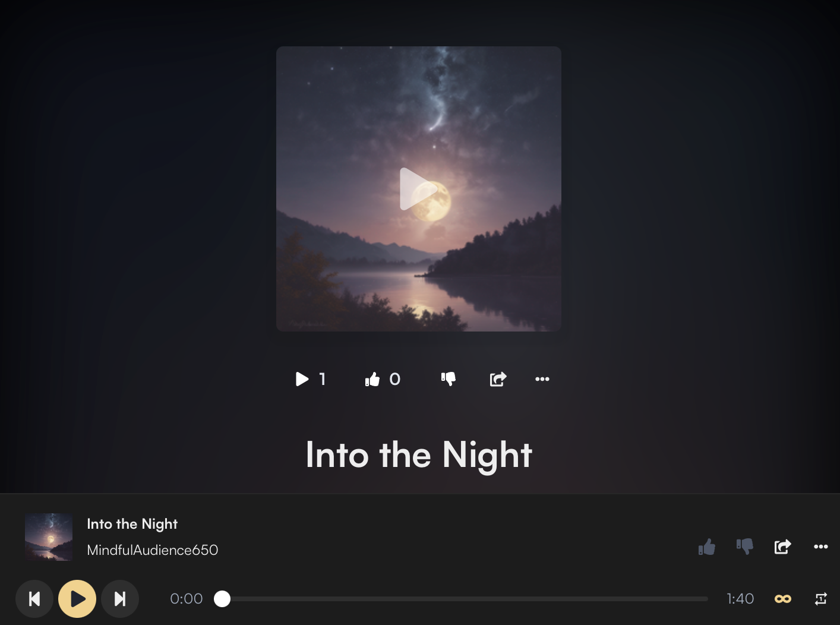
Task: Toggle the repeat-one icon
Action: coord(821,599)
